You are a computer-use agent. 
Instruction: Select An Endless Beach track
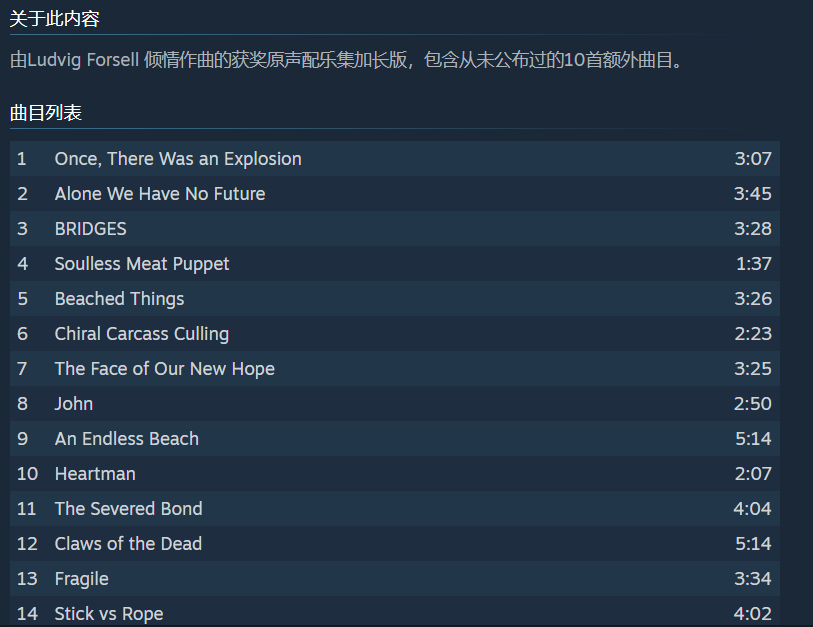point(395,439)
